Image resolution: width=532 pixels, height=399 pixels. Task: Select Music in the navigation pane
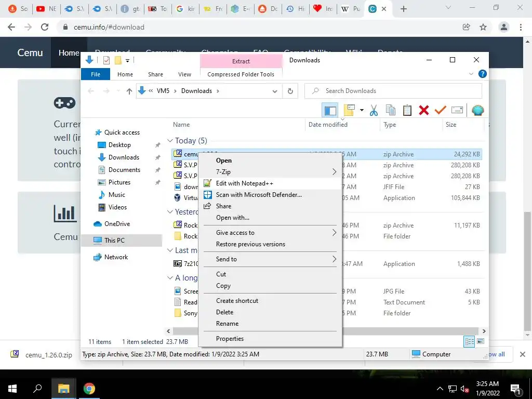tap(117, 195)
